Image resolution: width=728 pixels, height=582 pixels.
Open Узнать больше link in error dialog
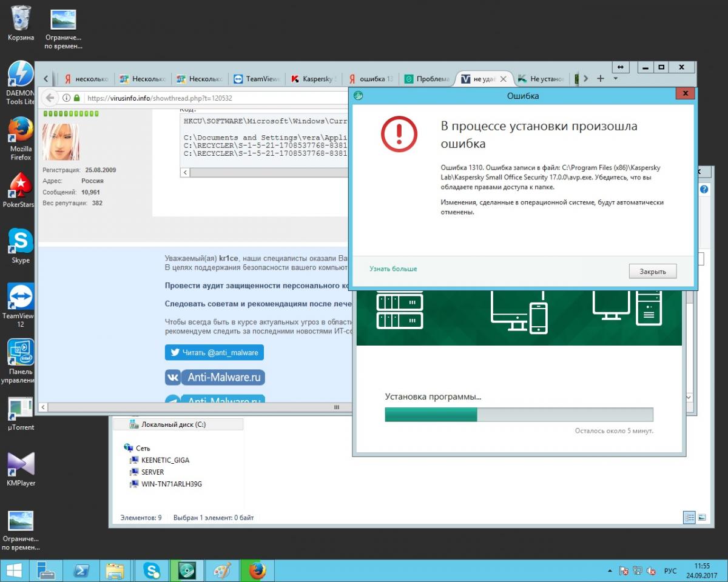click(x=393, y=269)
